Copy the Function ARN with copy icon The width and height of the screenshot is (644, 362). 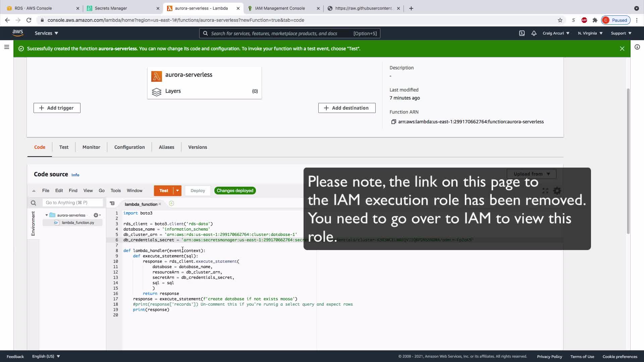393,122
